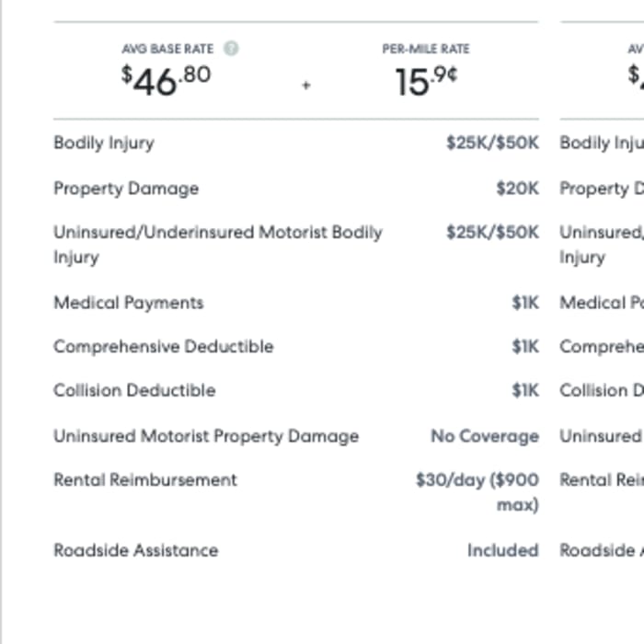This screenshot has width=644, height=644.
Task: Click the Medical Payments label
Action: 129,303
